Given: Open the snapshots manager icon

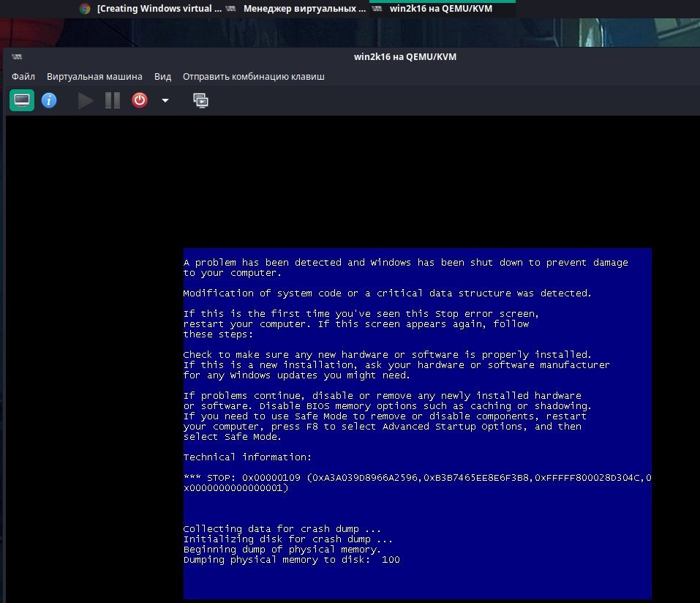Looking at the screenshot, I should (200, 100).
